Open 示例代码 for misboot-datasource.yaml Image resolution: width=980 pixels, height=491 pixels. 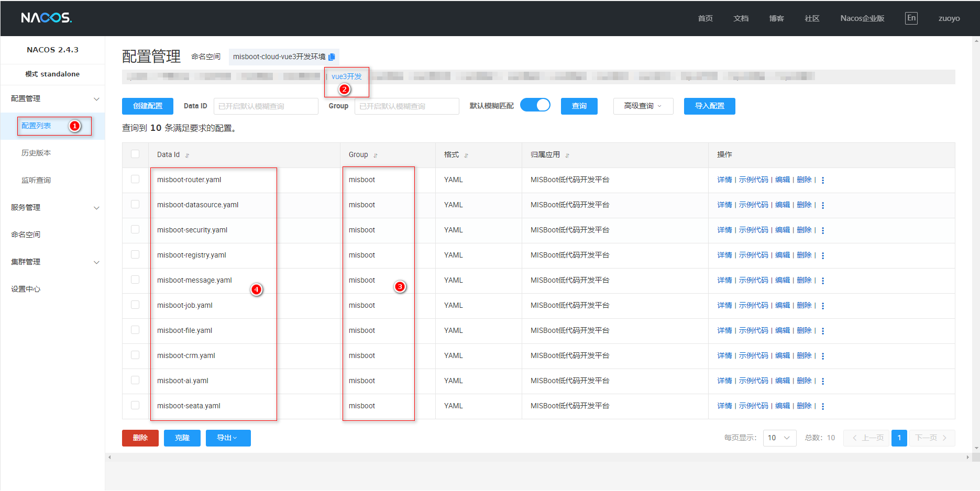click(x=754, y=205)
